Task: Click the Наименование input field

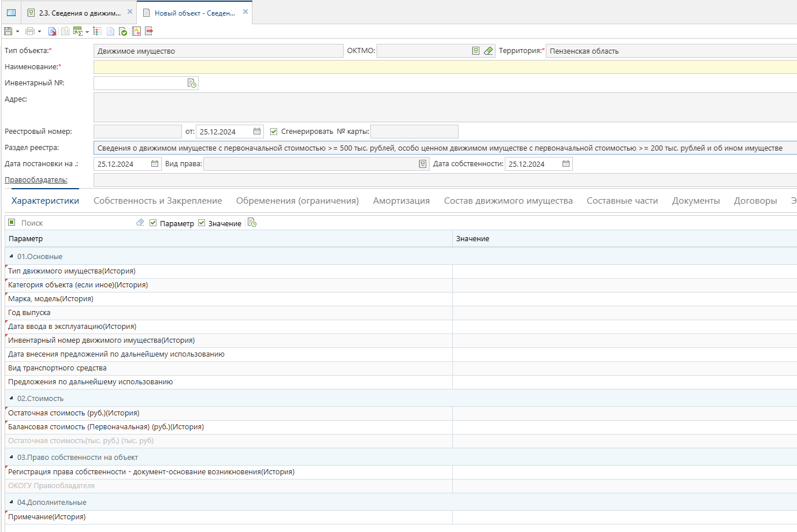Action: [445, 67]
